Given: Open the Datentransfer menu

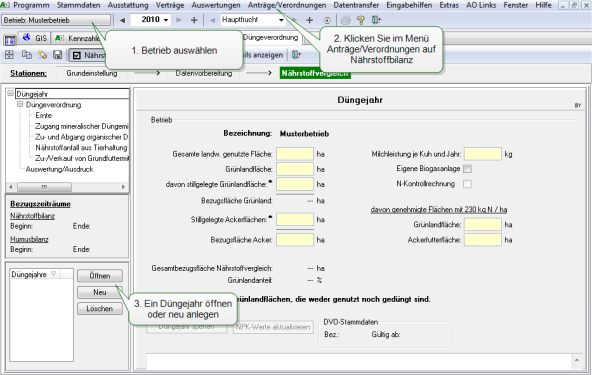Looking at the screenshot, I should (356, 5).
